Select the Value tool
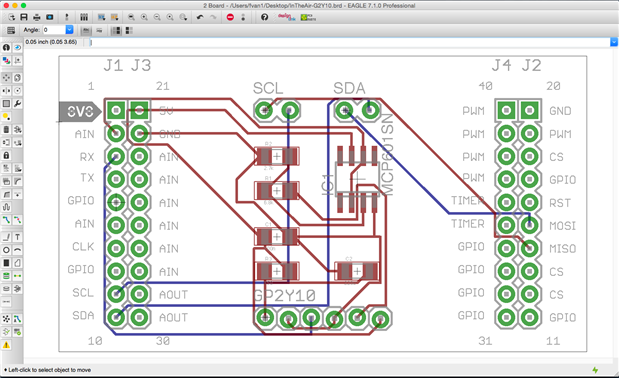Screen dimensions: 619x378 (17, 168)
